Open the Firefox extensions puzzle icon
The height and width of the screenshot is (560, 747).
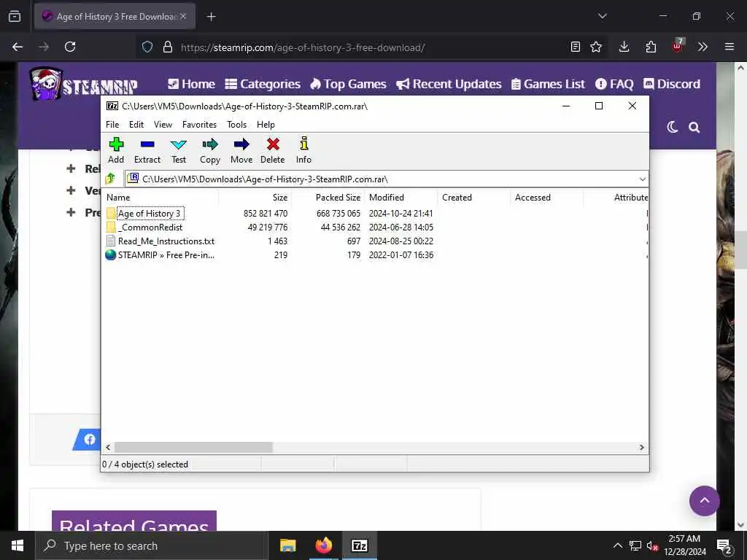651,47
